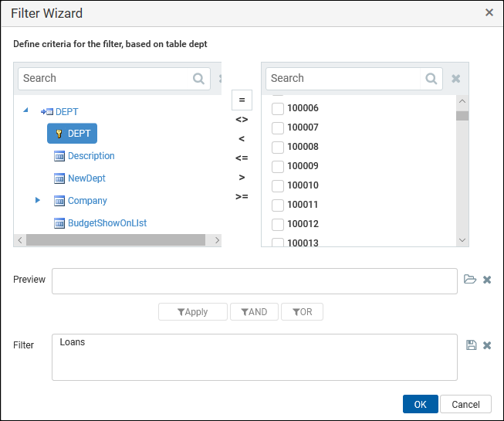The image size is (504, 421).
Task: Click the open-folder icon beside Preview
Action: (470, 279)
